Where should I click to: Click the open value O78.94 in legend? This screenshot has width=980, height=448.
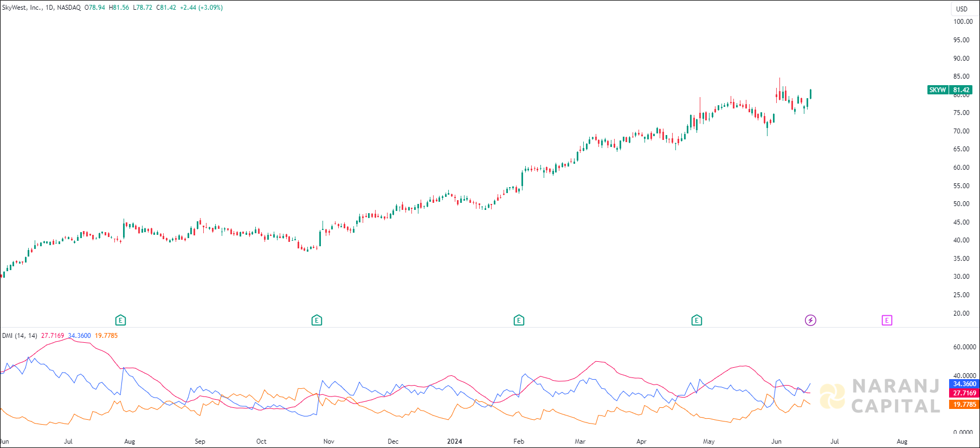pyautogui.click(x=95, y=8)
